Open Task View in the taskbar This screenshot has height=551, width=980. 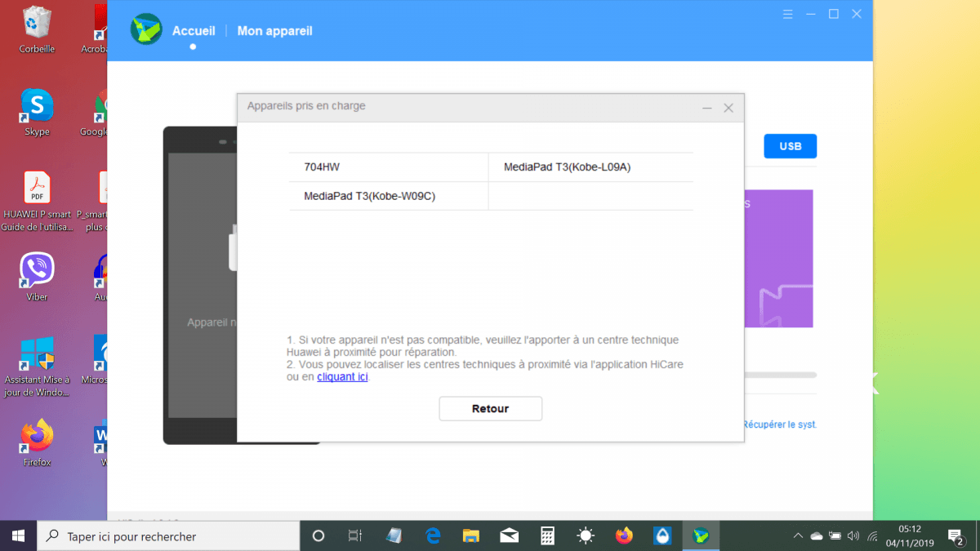coord(355,536)
